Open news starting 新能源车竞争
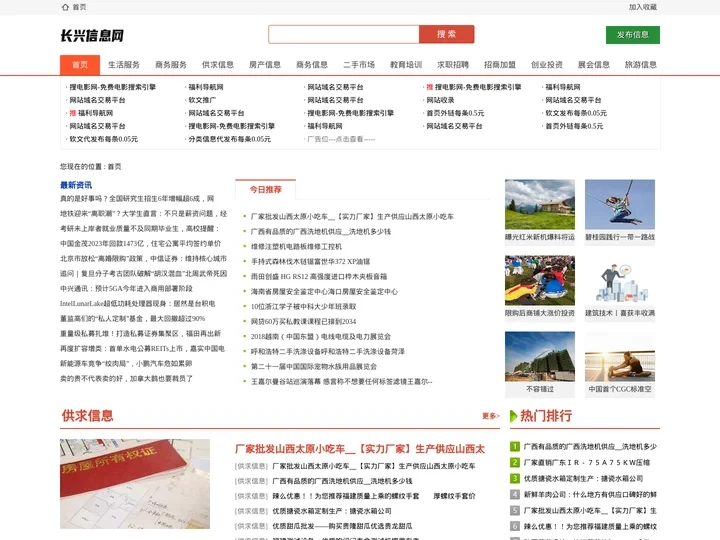This screenshot has width=720, height=540. tap(126, 364)
